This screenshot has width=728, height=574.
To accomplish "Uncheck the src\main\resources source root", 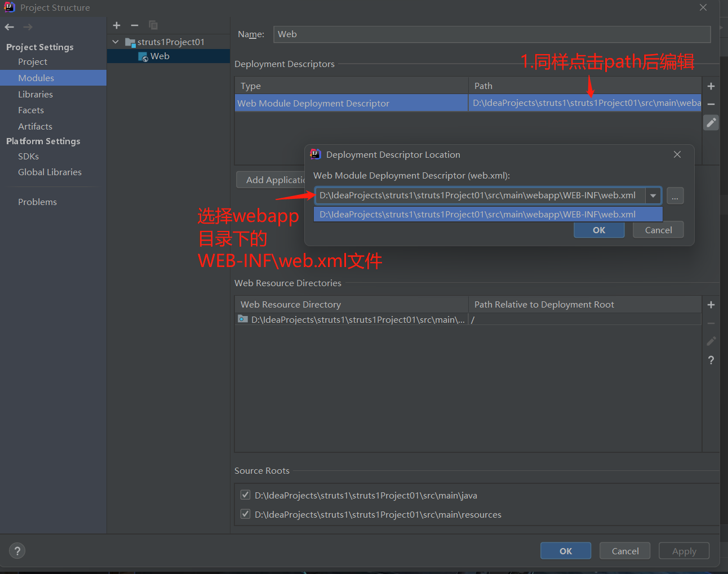I will 245,514.
